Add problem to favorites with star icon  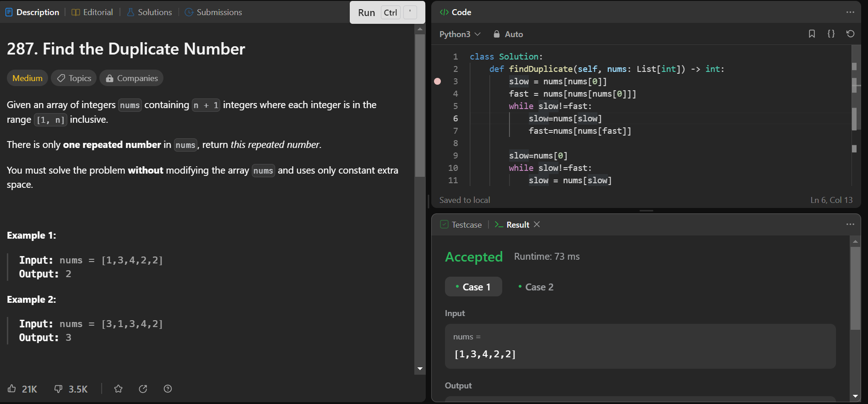(118, 389)
